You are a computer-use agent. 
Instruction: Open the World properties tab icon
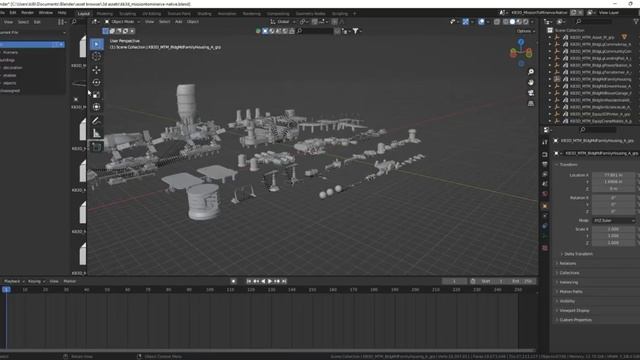(545, 194)
